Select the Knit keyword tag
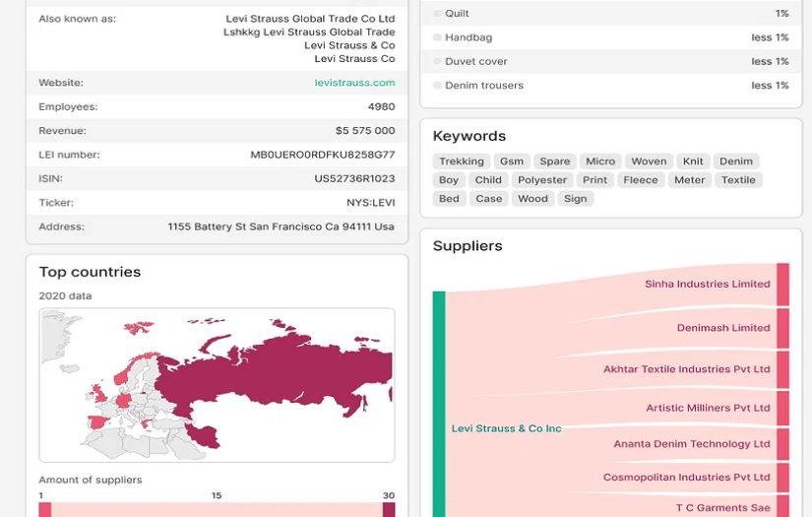The width and height of the screenshot is (812, 517). coord(693,162)
